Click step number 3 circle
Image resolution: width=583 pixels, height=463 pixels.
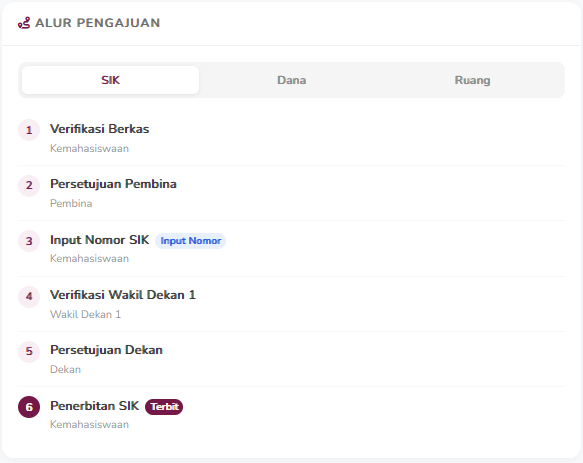(29, 241)
